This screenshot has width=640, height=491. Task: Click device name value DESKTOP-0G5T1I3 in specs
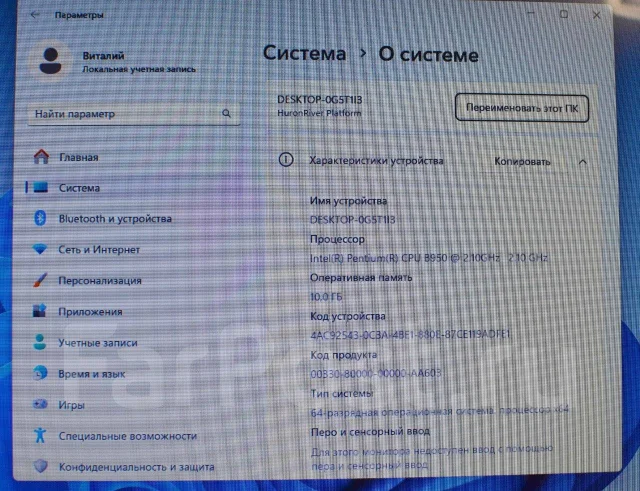click(353, 220)
